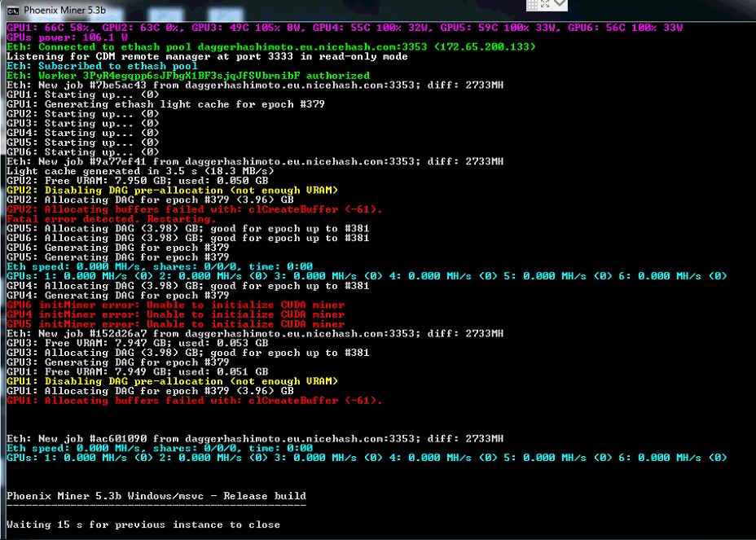Click 'GPU1: Generating ethash light cache' line
Viewport: 756px width, 540px height.
coord(165,104)
